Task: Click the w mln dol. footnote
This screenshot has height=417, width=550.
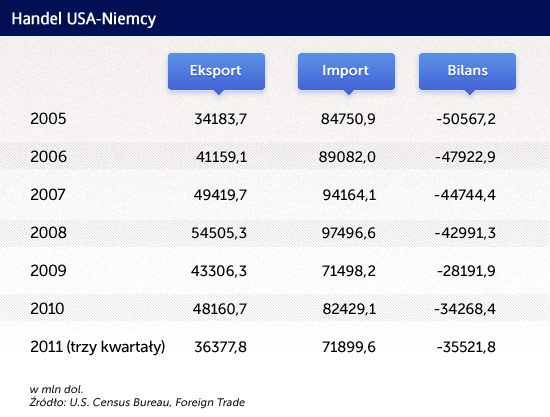Action: (x=56, y=389)
